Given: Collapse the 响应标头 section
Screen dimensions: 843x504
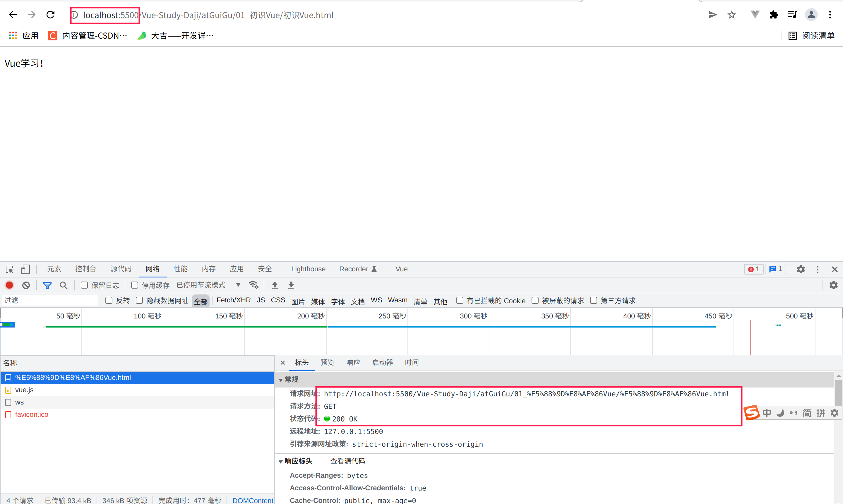Looking at the screenshot, I should pyautogui.click(x=280, y=462).
